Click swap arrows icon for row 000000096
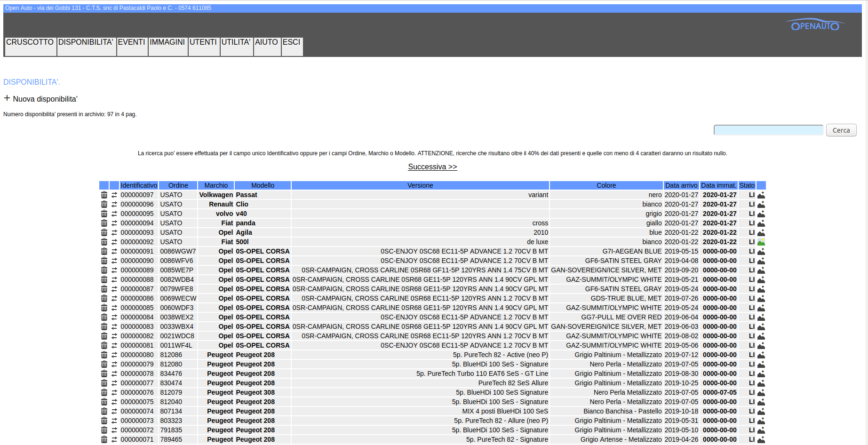The image size is (868, 445). tap(114, 204)
